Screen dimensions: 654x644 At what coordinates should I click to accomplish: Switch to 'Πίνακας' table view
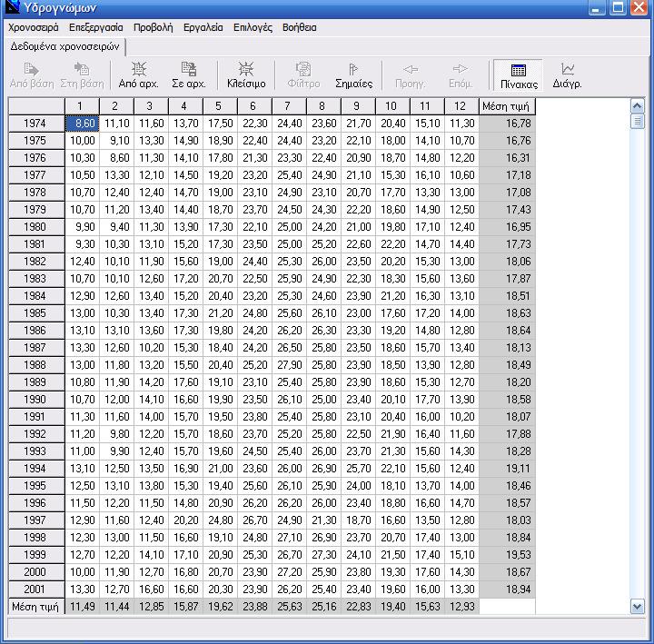519,76
